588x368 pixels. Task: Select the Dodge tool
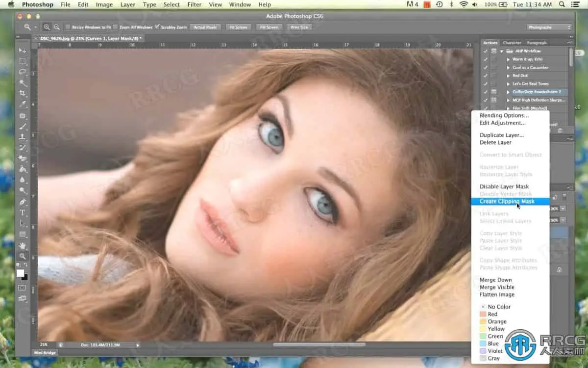[23, 191]
